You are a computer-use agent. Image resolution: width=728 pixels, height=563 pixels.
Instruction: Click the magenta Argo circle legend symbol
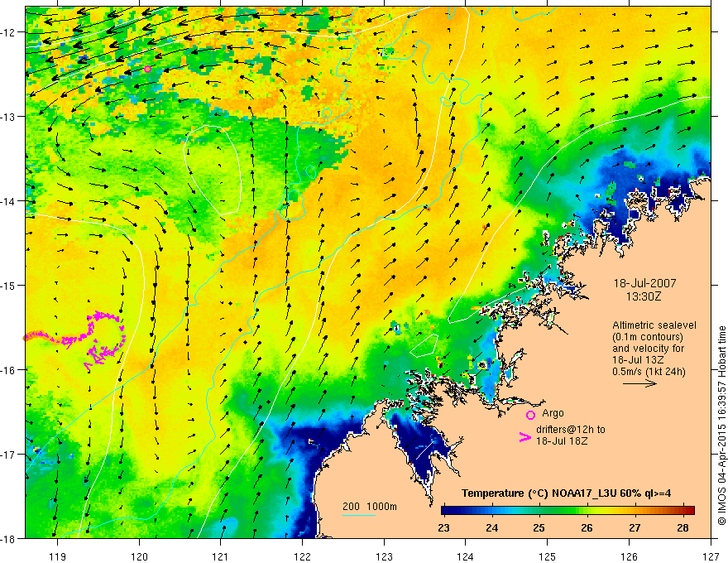[x=530, y=416]
